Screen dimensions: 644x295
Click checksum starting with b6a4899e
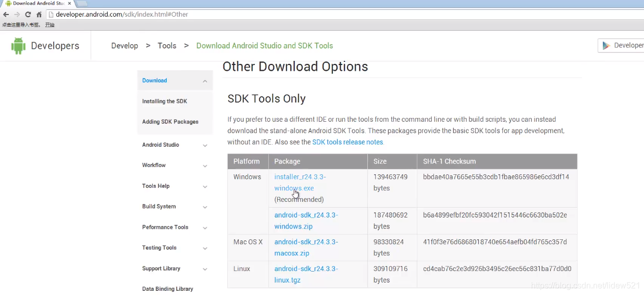[495, 215]
